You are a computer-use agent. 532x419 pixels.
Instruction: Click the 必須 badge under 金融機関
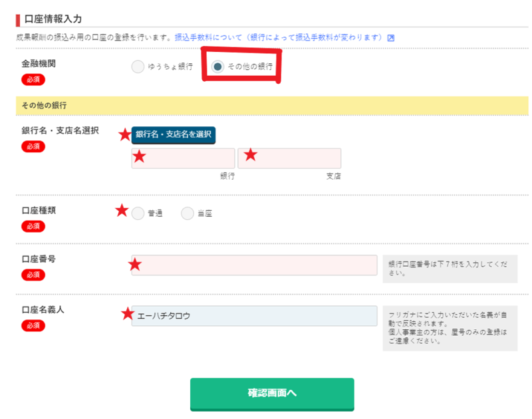33,80
